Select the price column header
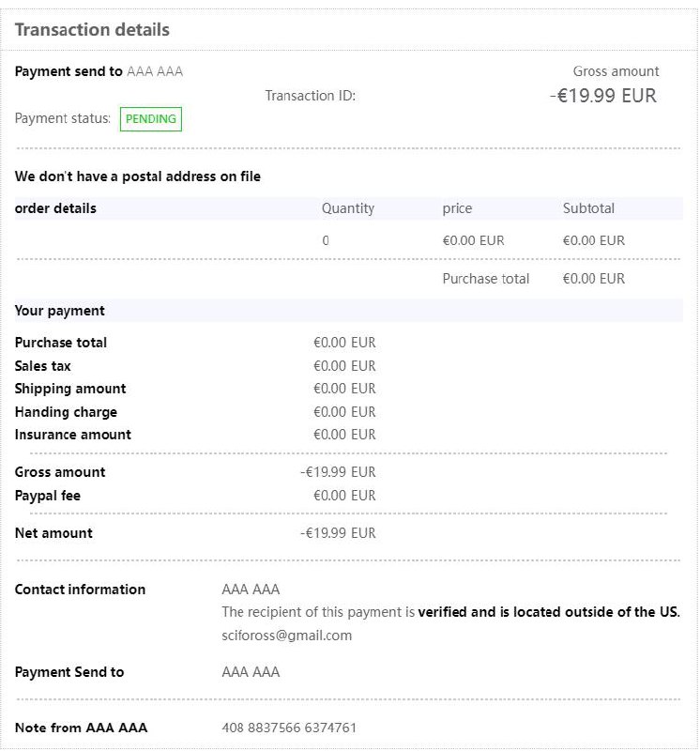This screenshot has height=751, width=700. (457, 208)
